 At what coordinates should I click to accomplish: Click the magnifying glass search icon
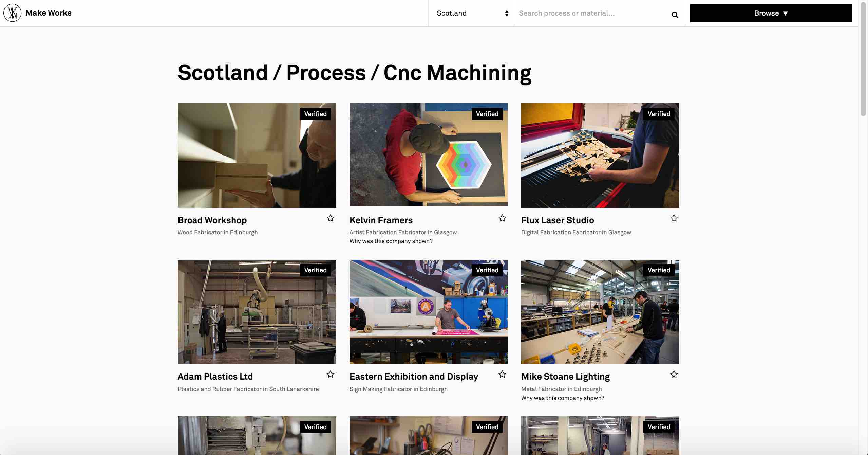click(x=675, y=15)
